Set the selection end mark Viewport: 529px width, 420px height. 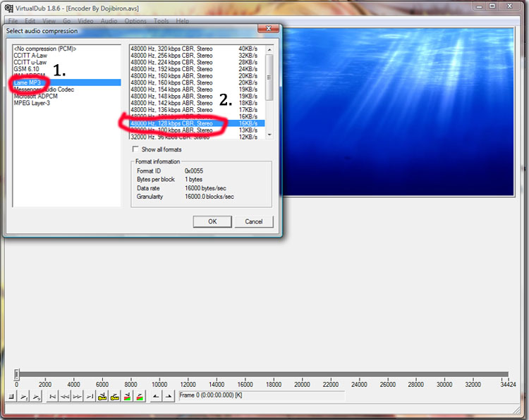click(169, 397)
